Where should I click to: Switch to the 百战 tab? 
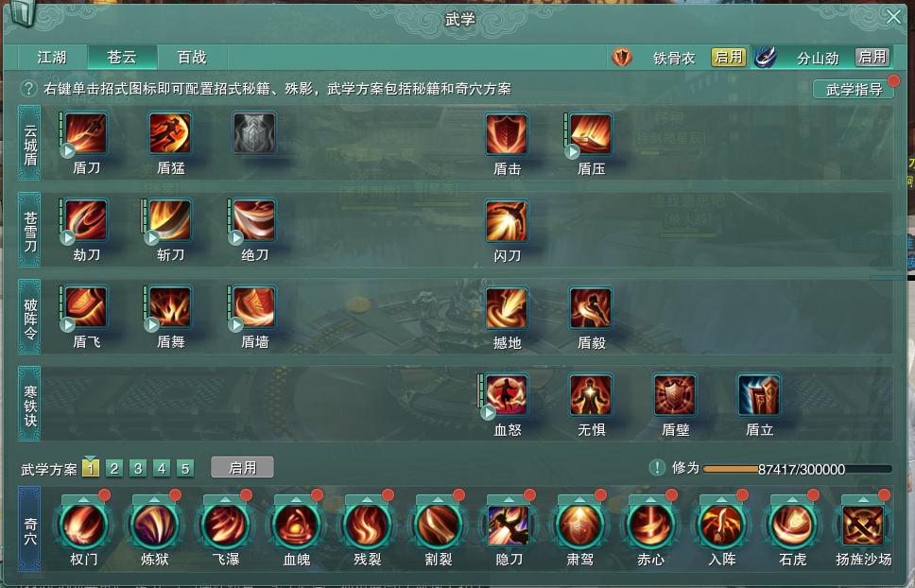(192, 57)
